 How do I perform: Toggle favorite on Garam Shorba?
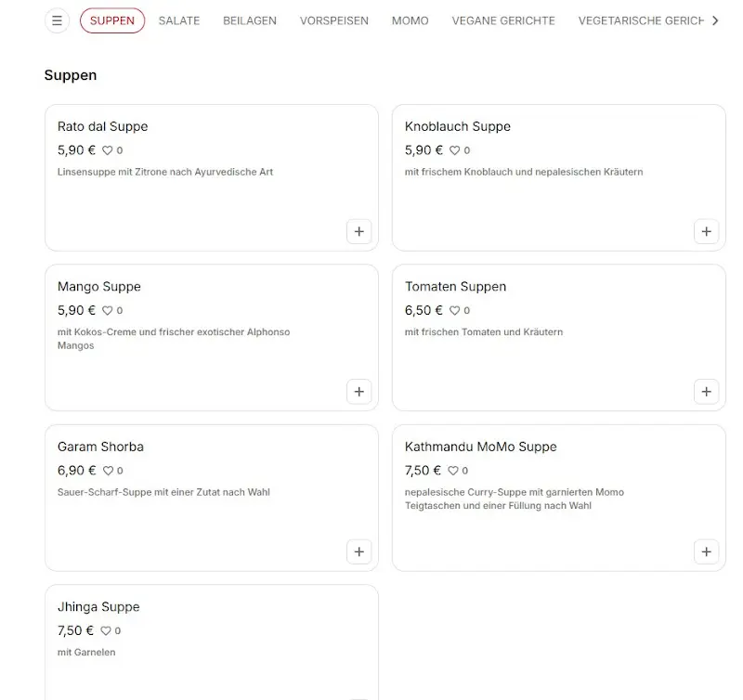107,471
